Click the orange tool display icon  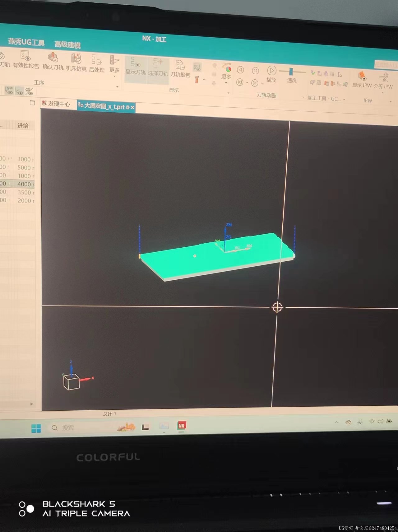click(197, 79)
